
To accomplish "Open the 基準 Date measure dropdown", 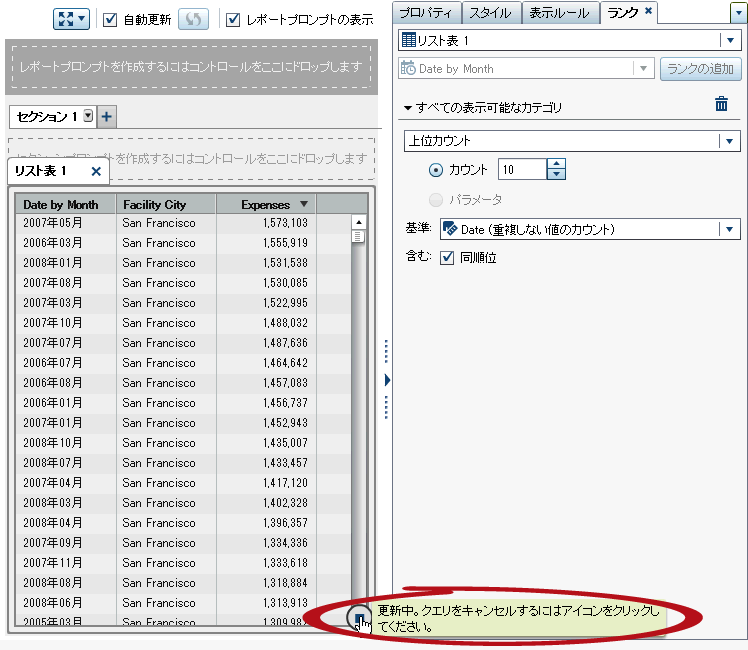I will click(x=729, y=229).
